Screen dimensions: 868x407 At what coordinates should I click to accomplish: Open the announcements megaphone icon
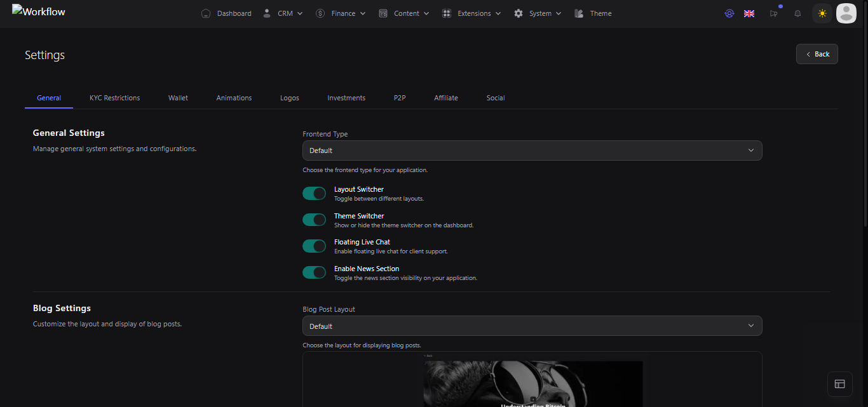pos(773,13)
